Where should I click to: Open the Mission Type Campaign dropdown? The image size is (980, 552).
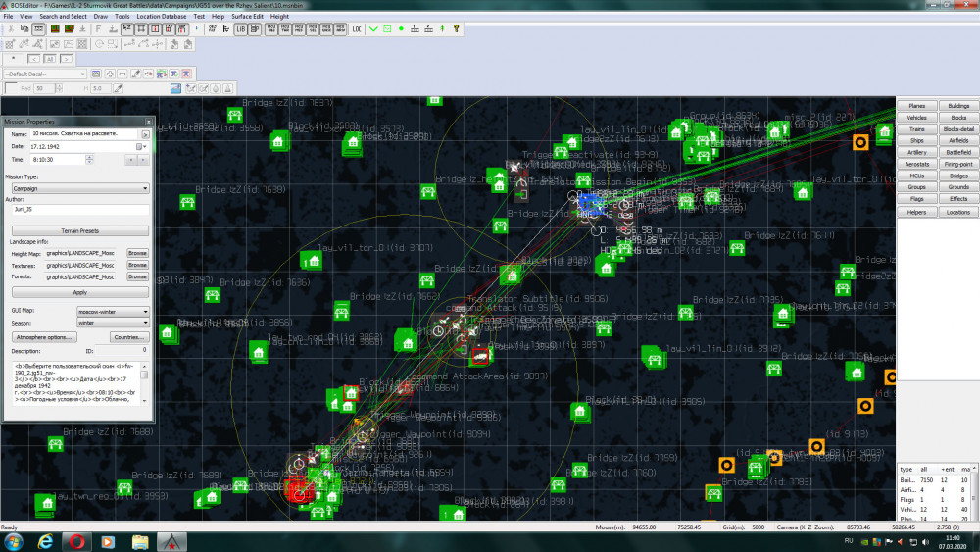pyautogui.click(x=80, y=188)
